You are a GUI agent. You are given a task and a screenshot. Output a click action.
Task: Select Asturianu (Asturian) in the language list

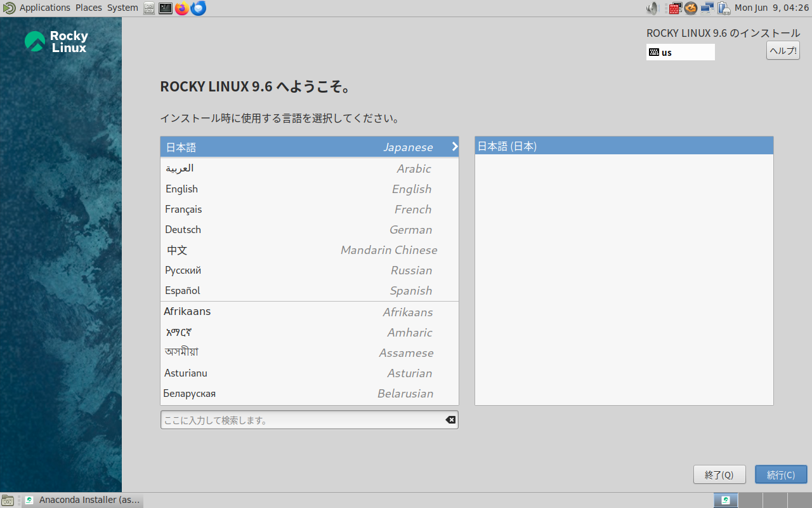tap(310, 373)
